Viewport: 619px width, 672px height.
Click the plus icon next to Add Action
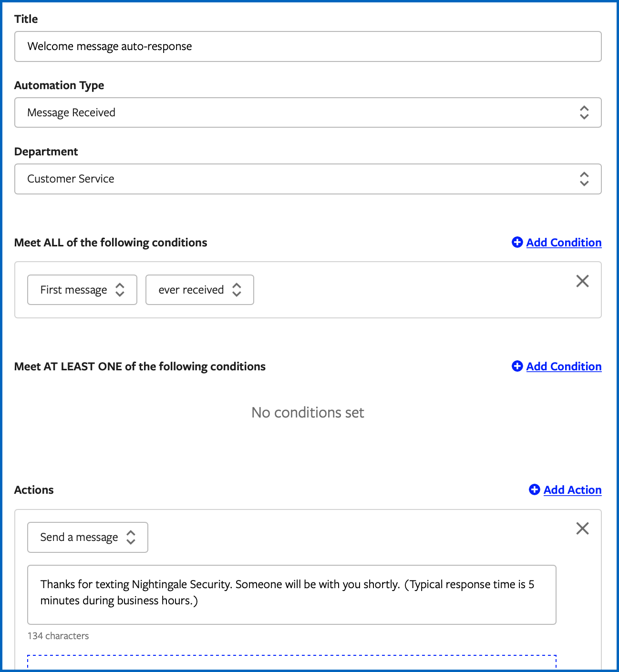click(x=535, y=489)
